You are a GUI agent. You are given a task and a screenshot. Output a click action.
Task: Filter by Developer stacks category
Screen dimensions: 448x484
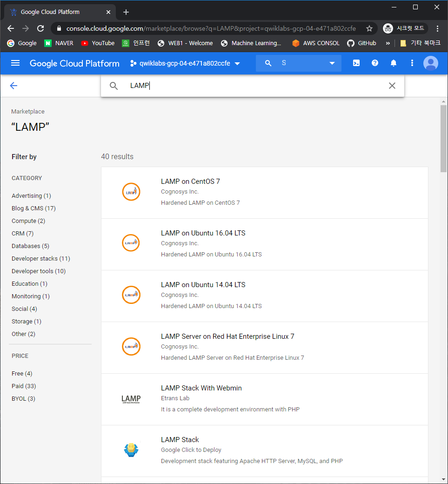tap(41, 259)
